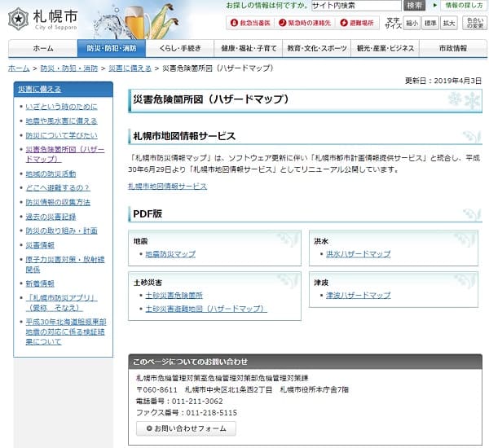Open the 救急当番医 emergency doctor link
The height and width of the screenshot is (448, 489).
pos(250,23)
